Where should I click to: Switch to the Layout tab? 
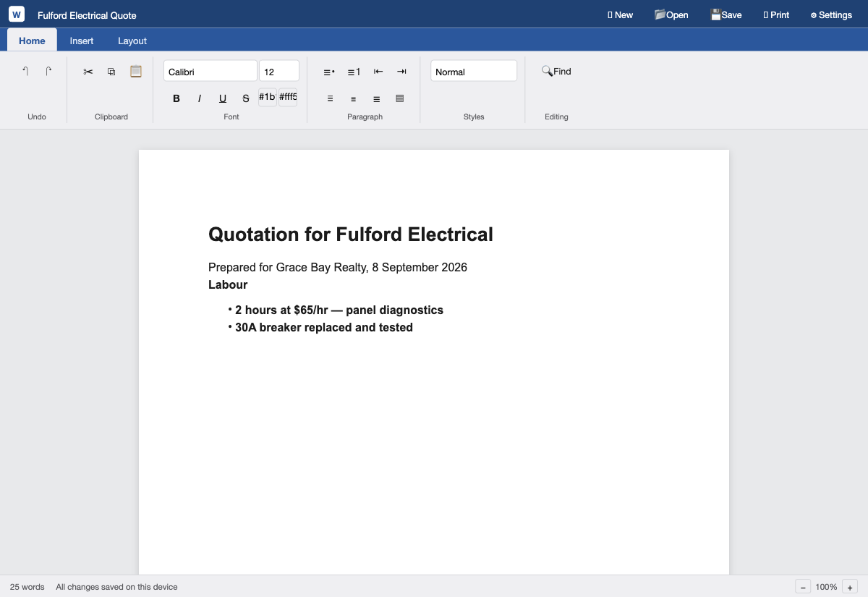pyautogui.click(x=132, y=41)
